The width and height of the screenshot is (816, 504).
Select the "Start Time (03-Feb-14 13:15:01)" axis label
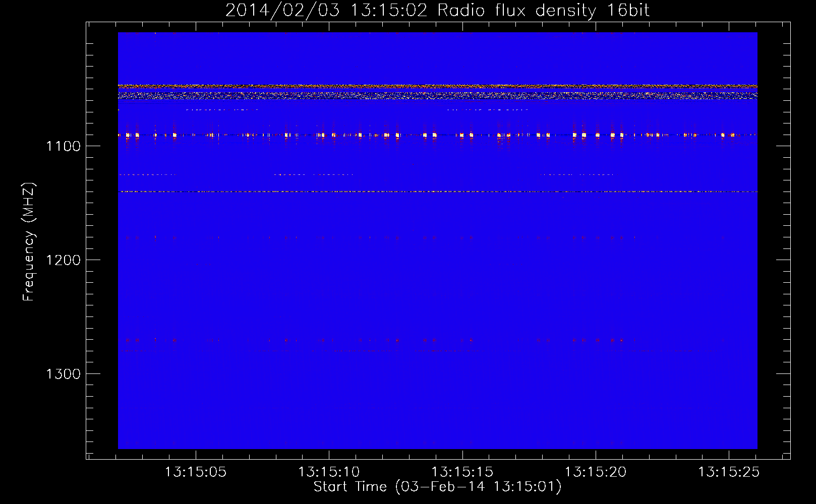coord(437,487)
